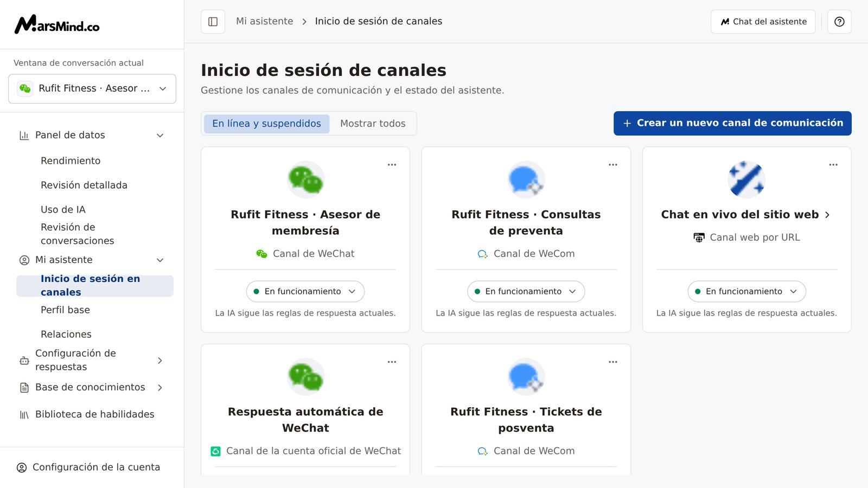Open Chat del asistente
This screenshot has height=488, width=868.
763,22
